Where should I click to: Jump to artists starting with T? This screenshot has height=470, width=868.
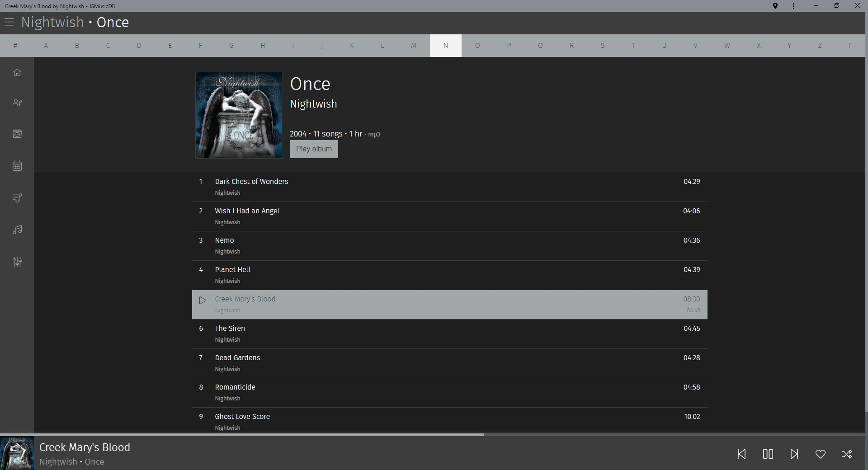tap(633, 45)
